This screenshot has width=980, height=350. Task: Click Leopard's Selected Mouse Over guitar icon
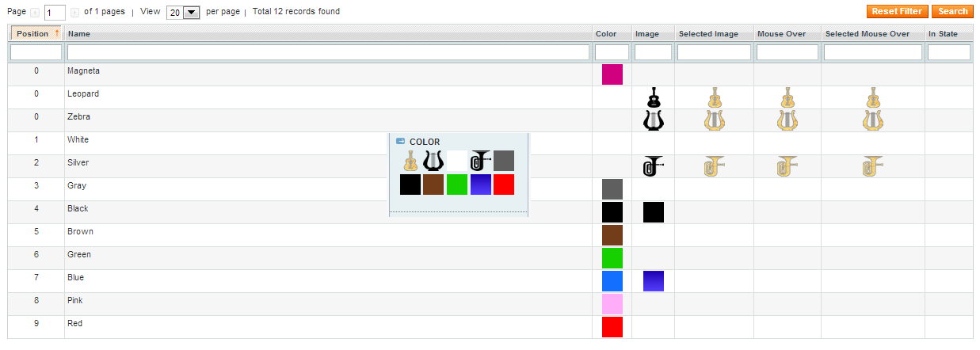[872, 97]
